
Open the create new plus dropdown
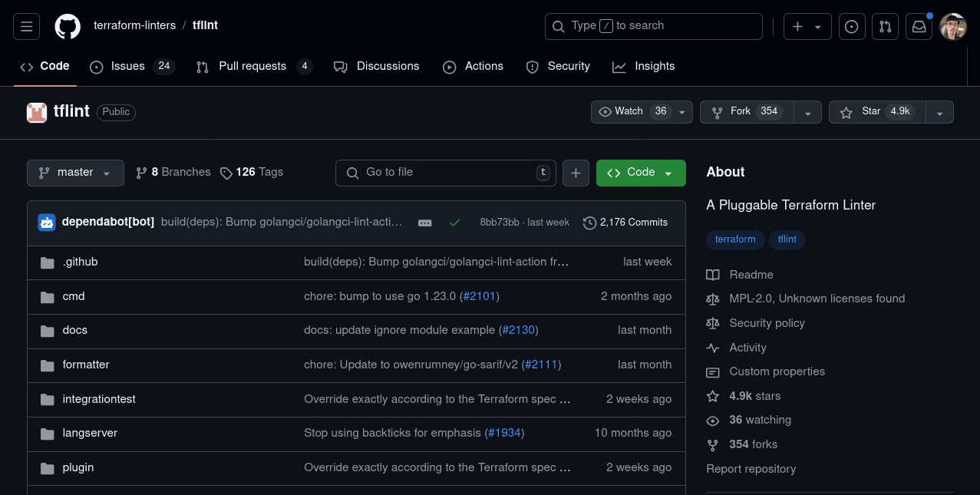point(807,26)
